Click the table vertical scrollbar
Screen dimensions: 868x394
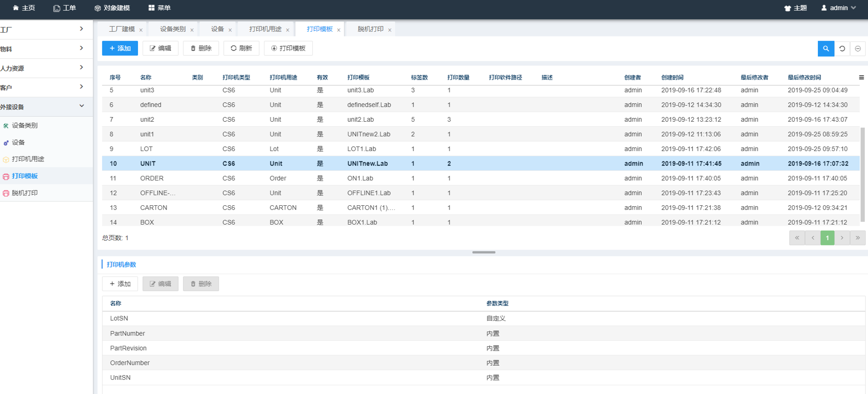(x=862, y=175)
